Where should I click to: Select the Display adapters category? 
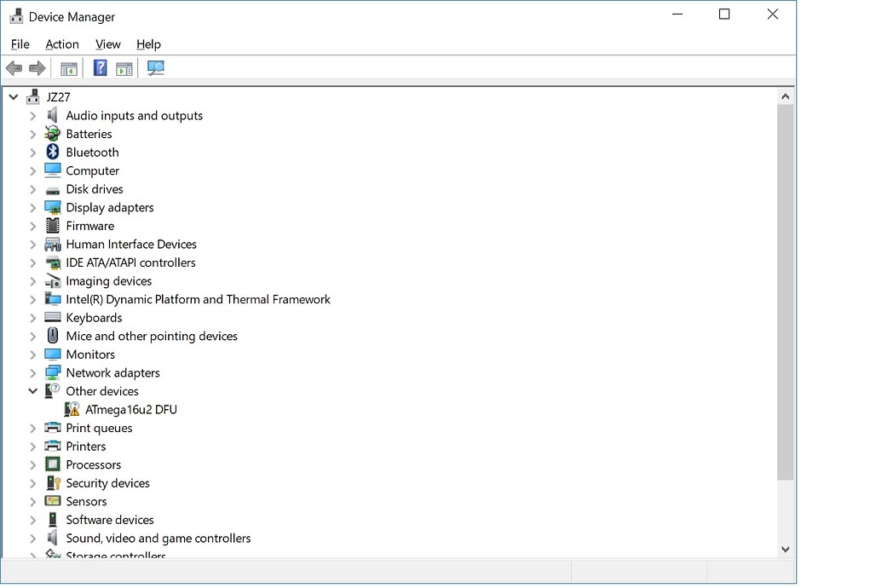point(109,207)
